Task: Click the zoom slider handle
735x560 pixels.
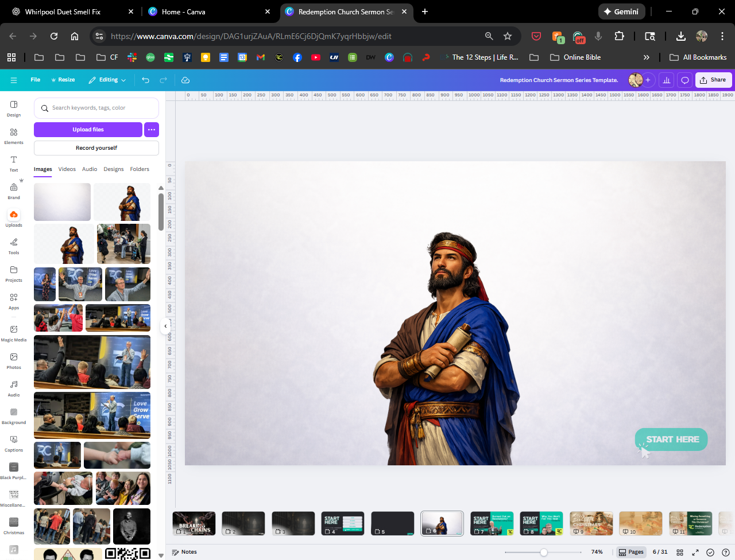Action: click(543, 552)
